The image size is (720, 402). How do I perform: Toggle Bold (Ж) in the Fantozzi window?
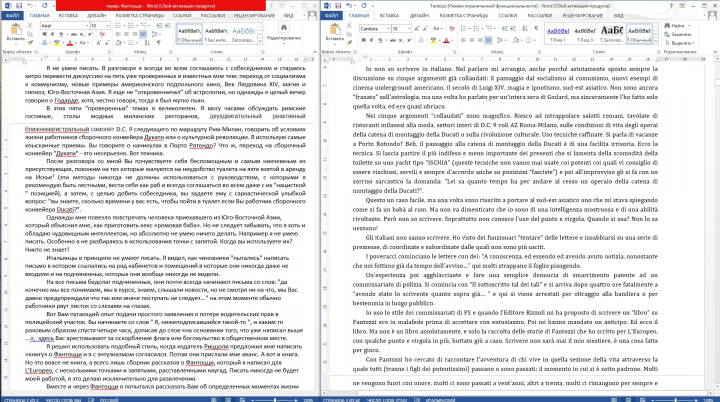pos(364,40)
